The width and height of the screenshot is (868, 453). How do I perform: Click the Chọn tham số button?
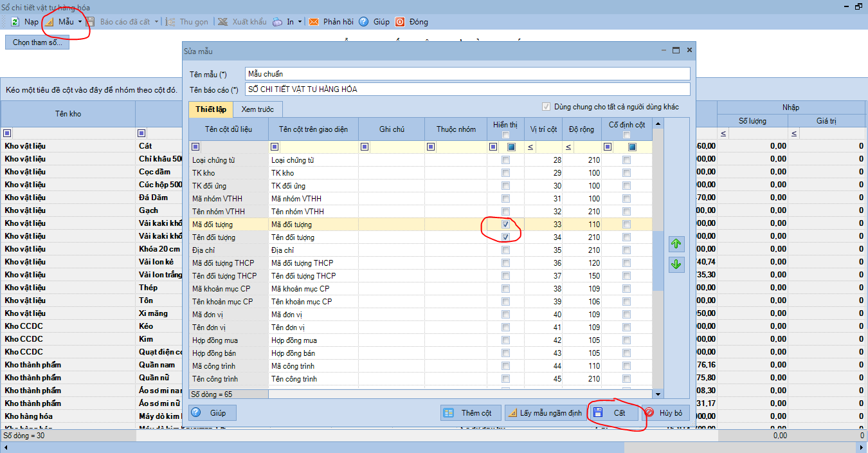tap(37, 42)
